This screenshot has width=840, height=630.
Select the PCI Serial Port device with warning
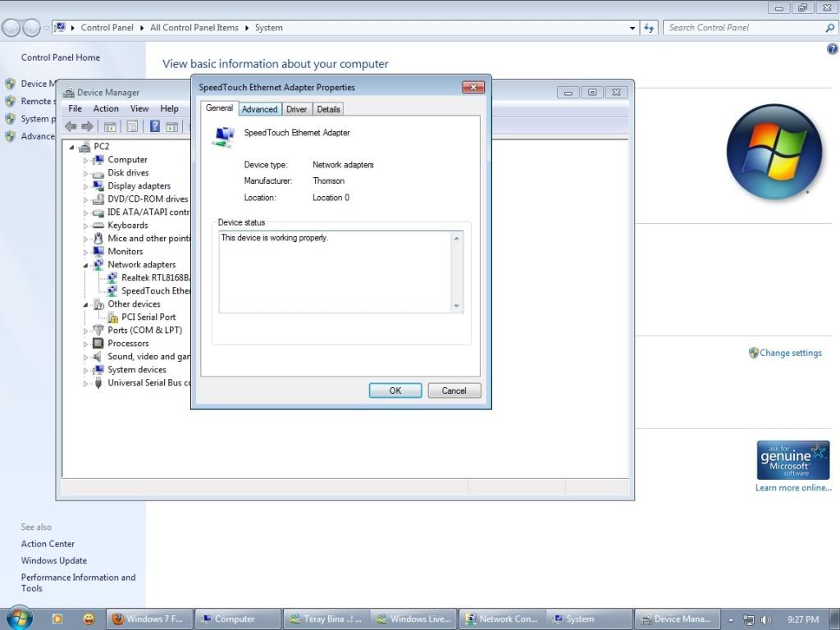pos(148,317)
